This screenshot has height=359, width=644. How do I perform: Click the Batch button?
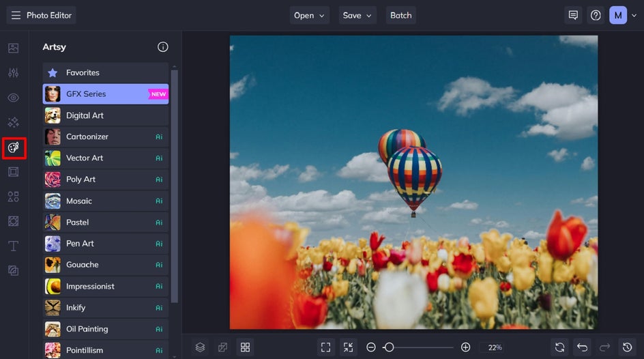pos(400,15)
